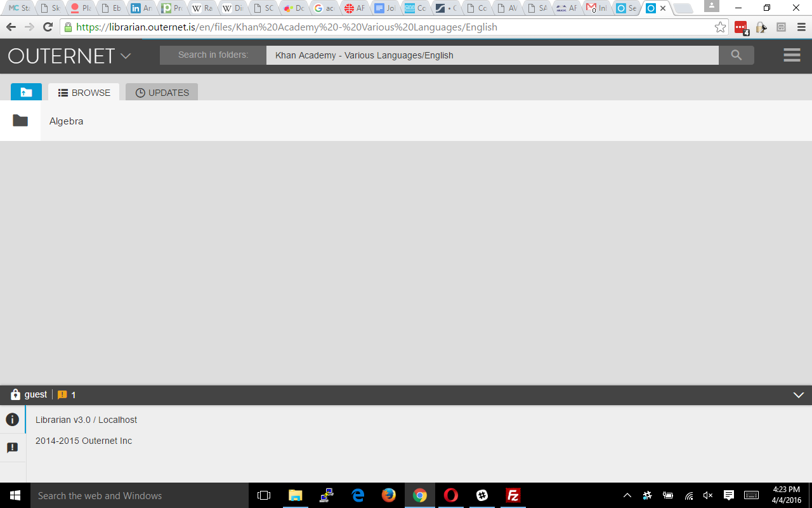812x508 pixels.
Task: Open a new browser tab
Action: tap(683, 9)
